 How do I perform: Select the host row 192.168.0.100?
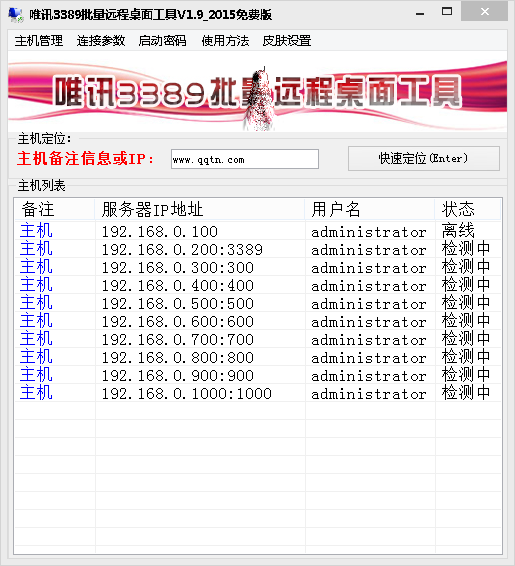258,231
